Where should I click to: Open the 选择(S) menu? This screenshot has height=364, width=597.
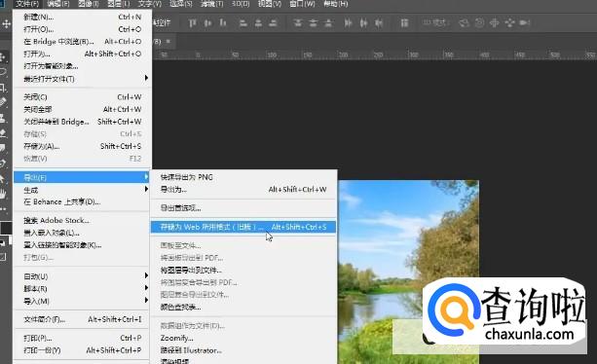point(181,4)
